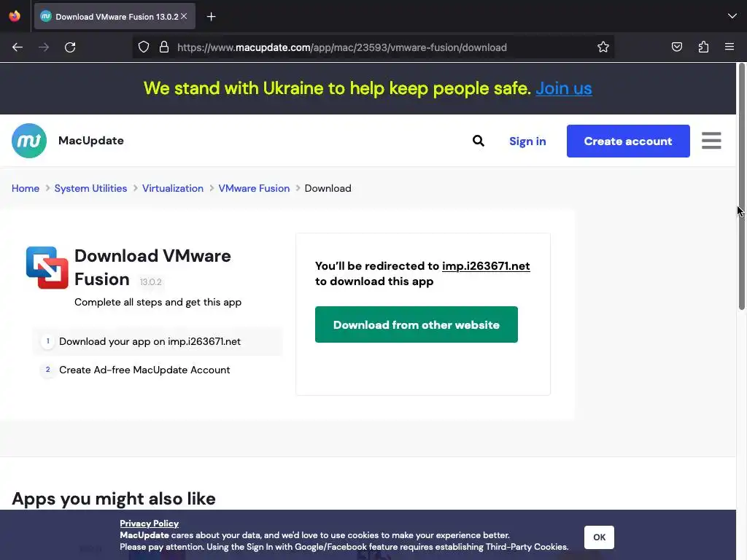The image size is (747, 560).
Task: Reload the current page
Action: pos(70,47)
